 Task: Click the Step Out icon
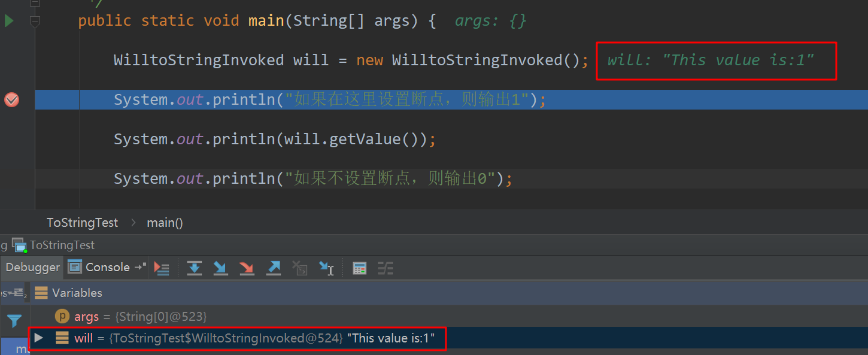coord(273,268)
